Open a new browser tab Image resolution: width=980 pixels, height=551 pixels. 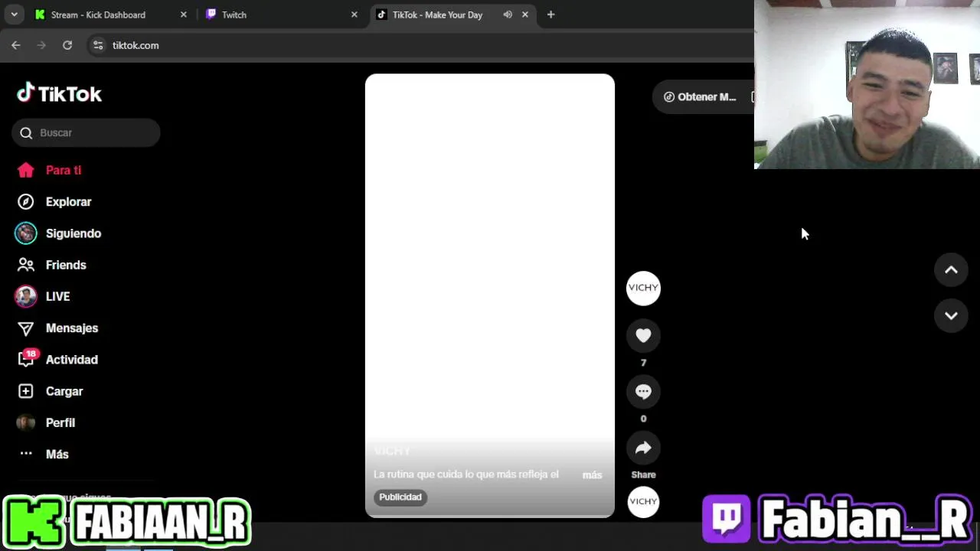click(x=550, y=15)
